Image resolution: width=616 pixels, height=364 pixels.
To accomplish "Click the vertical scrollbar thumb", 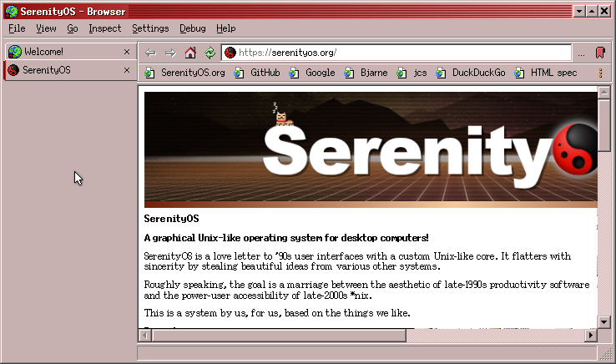I will [603, 125].
